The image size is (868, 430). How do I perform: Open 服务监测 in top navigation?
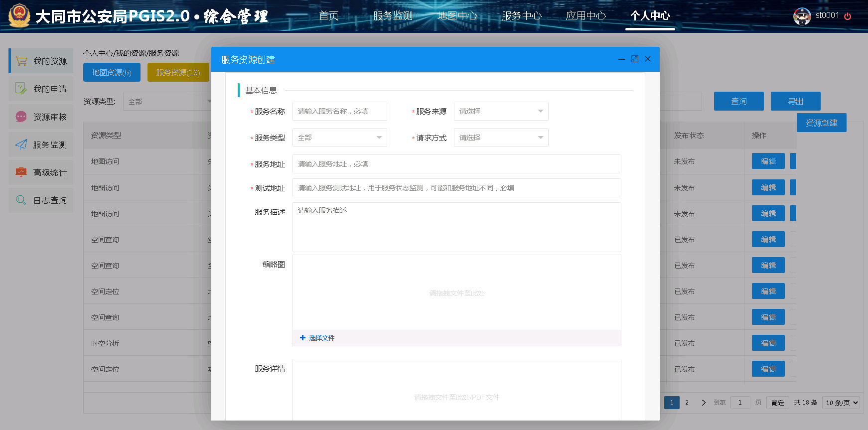(393, 16)
